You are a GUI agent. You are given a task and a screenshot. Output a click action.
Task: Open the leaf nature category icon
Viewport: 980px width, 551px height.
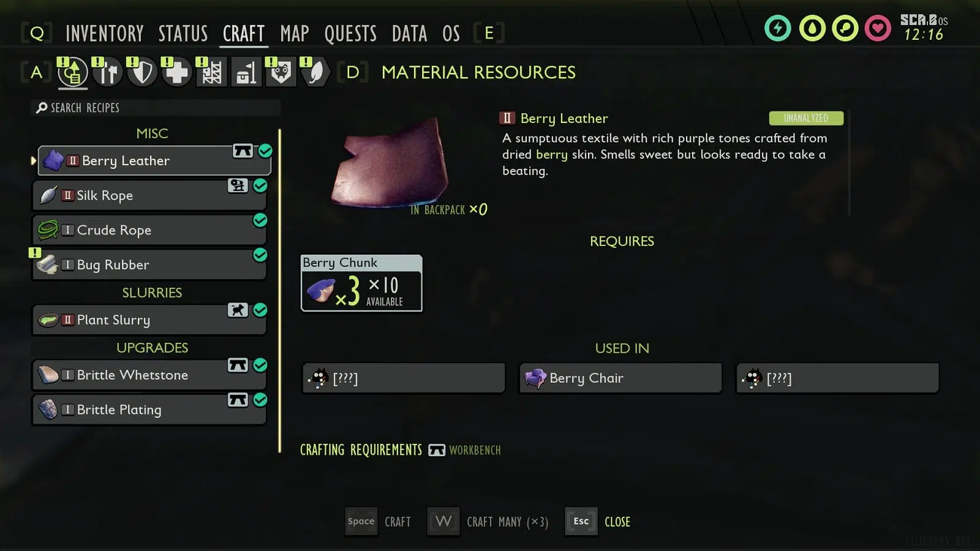[x=315, y=73]
